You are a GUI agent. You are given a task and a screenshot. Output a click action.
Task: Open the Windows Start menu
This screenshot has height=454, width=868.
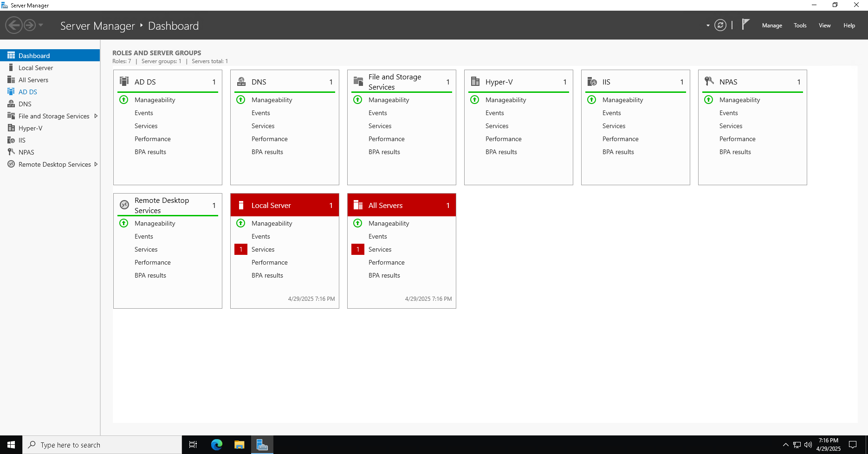(x=11, y=445)
